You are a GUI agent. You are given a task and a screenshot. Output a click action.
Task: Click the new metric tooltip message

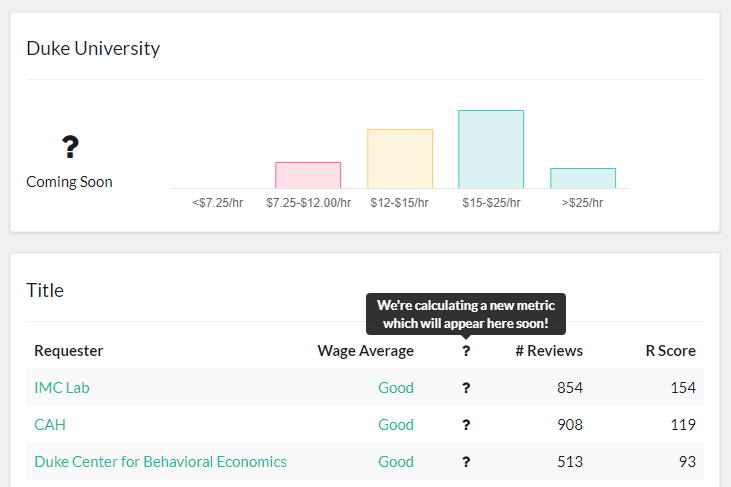coord(466,314)
